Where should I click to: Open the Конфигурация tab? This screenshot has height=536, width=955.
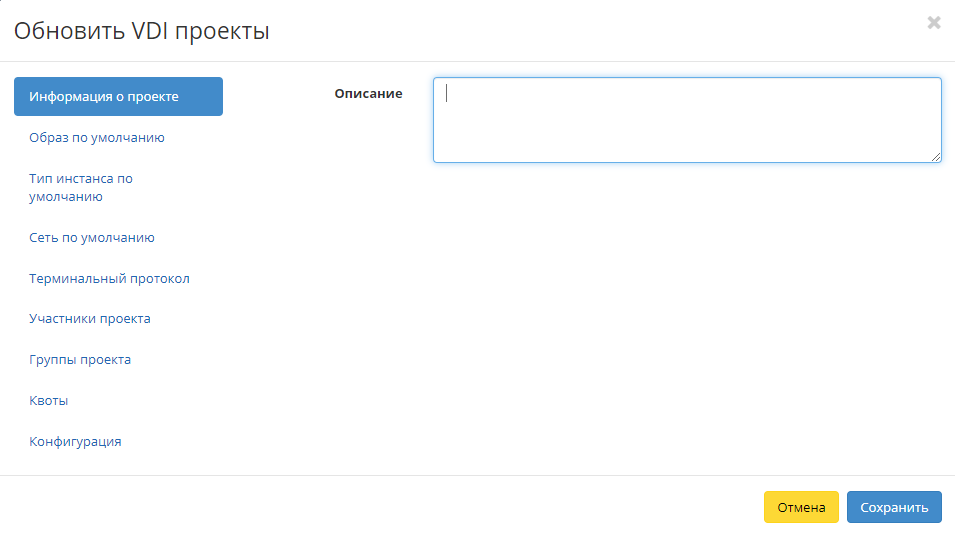(x=76, y=442)
